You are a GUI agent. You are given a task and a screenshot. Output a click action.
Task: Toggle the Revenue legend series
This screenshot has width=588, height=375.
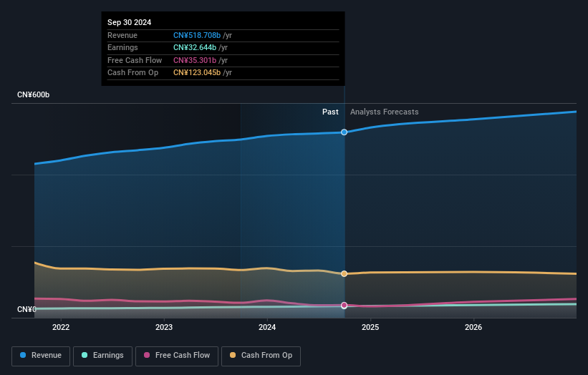[x=41, y=356]
